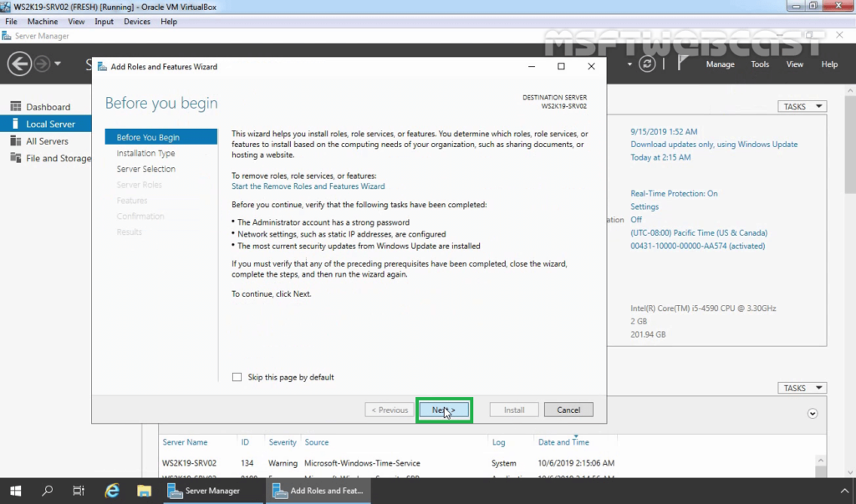Click the events list scroll up arrow
The width and height of the screenshot is (856, 504).
[x=820, y=461]
